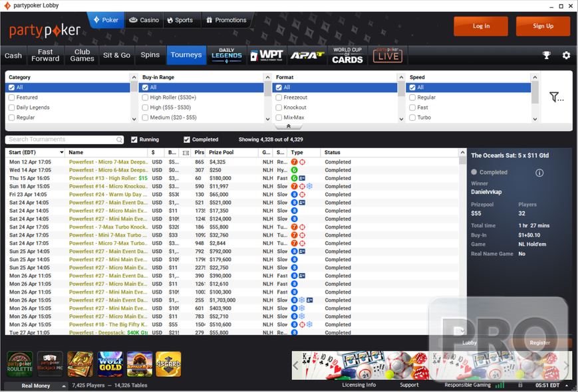Expand the Real Money selector

(x=36, y=386)
